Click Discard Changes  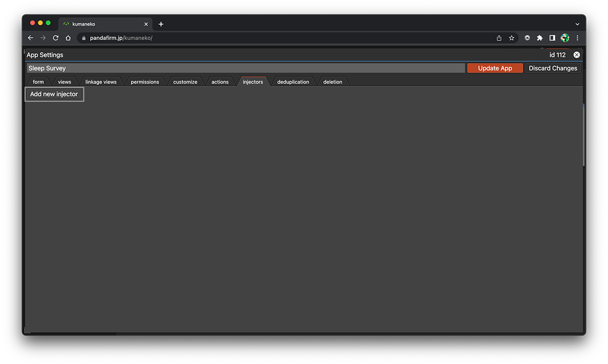tap(553, 68)
